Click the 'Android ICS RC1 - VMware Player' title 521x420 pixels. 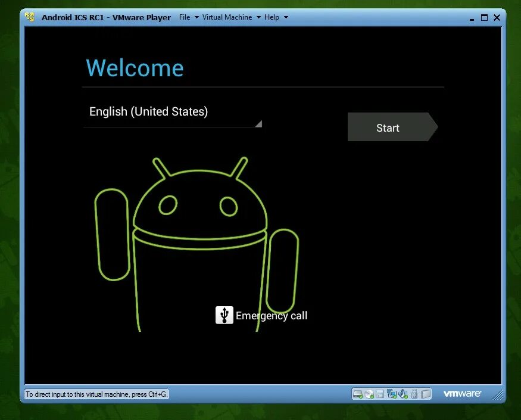(107, 17)
